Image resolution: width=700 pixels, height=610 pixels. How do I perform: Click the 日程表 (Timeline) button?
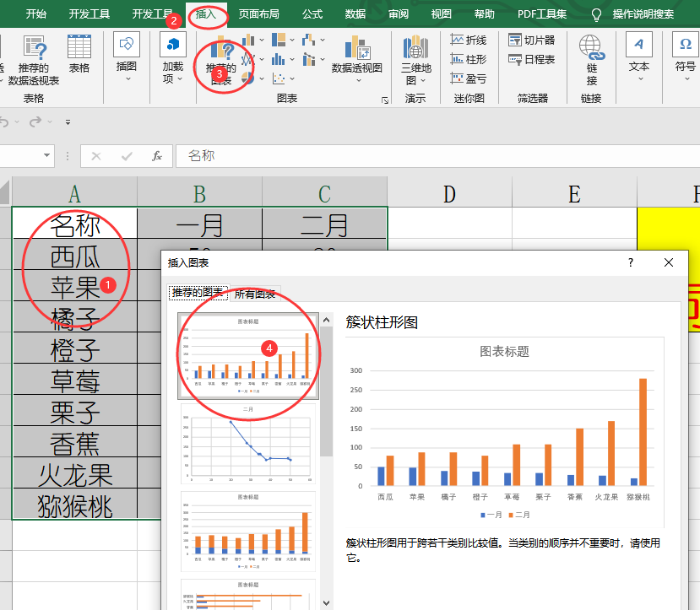pos(531,59)
